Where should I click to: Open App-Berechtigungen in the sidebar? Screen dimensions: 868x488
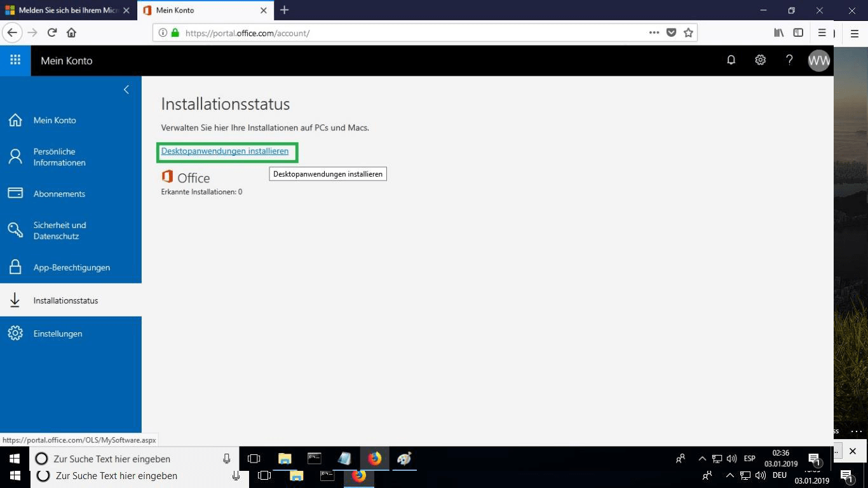[x=71, y=268]
